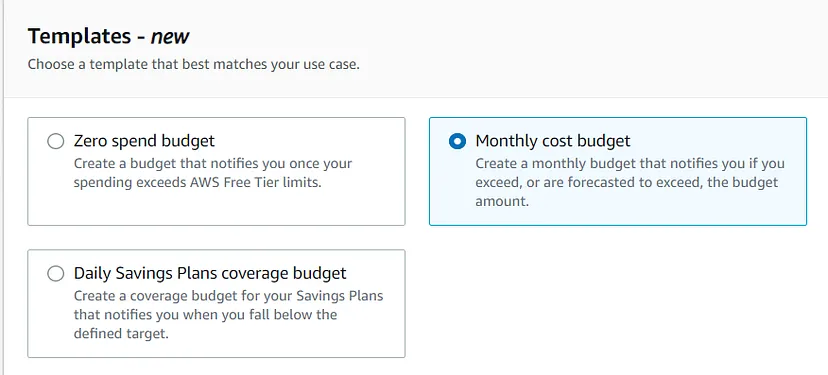Select the Zero spend budget radio button
The height and width of the screenshot is (375, 828).
55,142
